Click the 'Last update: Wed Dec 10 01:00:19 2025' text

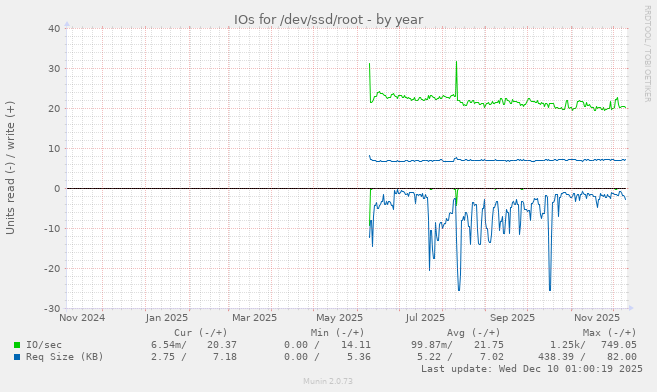pyautogui.click(x=532, y=369)
